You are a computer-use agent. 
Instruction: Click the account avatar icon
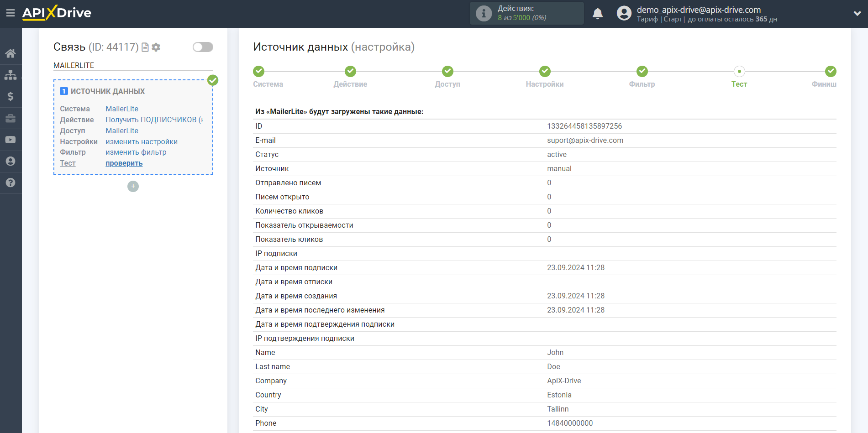click(624, 13)
